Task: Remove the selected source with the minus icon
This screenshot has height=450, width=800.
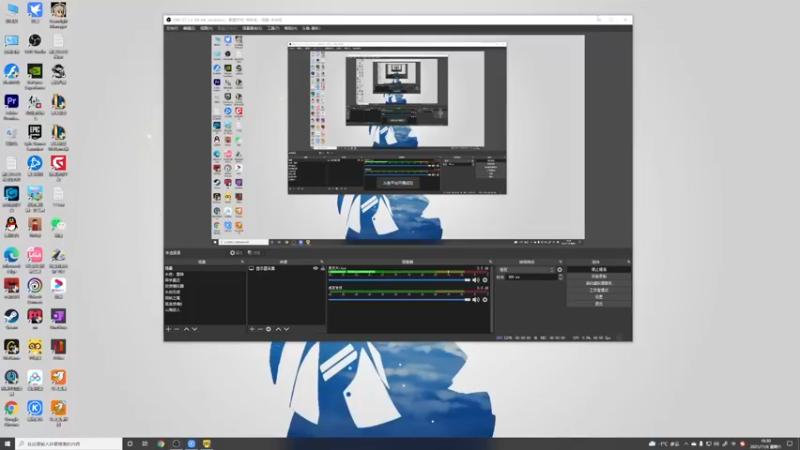Action: click(260, 329)
